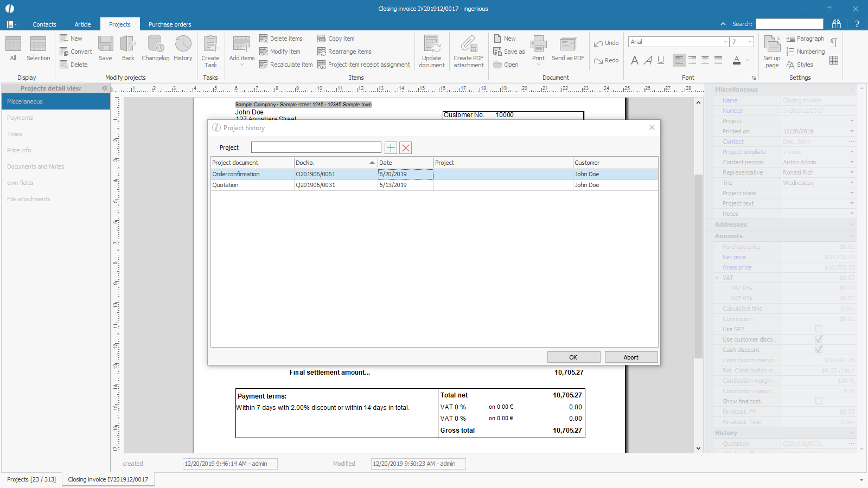Click the Abort button
The image size is (868, 488).
pyautogui.click(x=631, y=357)
